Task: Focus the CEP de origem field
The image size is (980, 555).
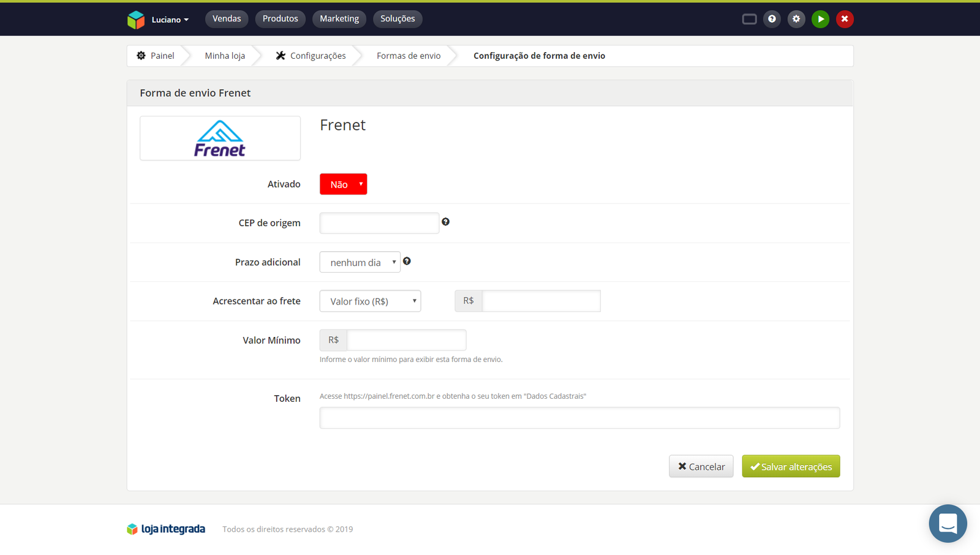Action: click(379, 223)
